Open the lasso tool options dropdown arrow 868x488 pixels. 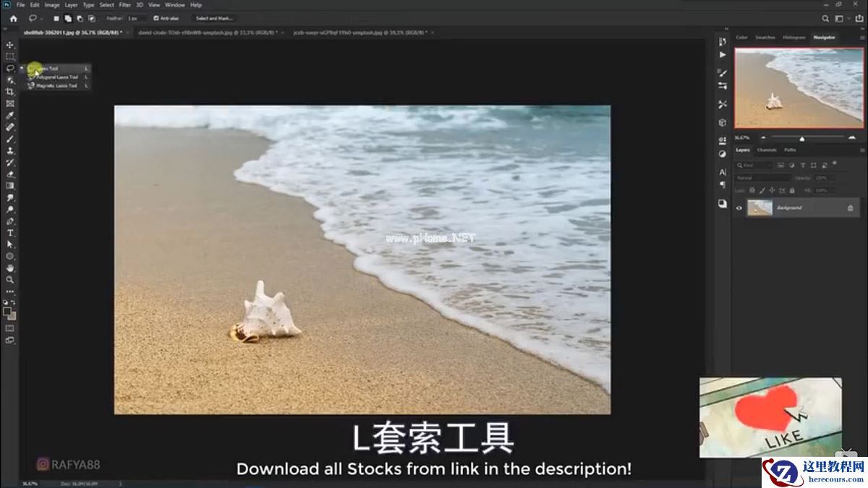pyautogui.click(x=41, y=18)
